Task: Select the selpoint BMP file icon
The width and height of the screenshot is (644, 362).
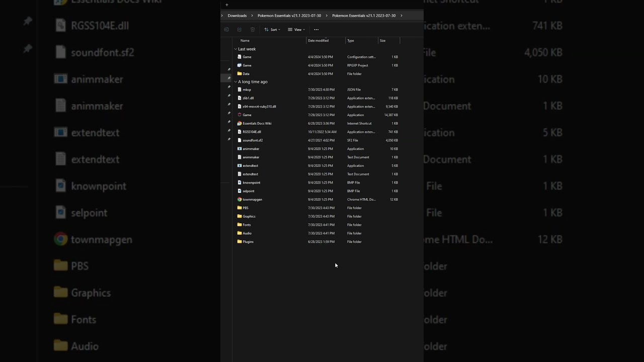Action: (x=239, y=191)
